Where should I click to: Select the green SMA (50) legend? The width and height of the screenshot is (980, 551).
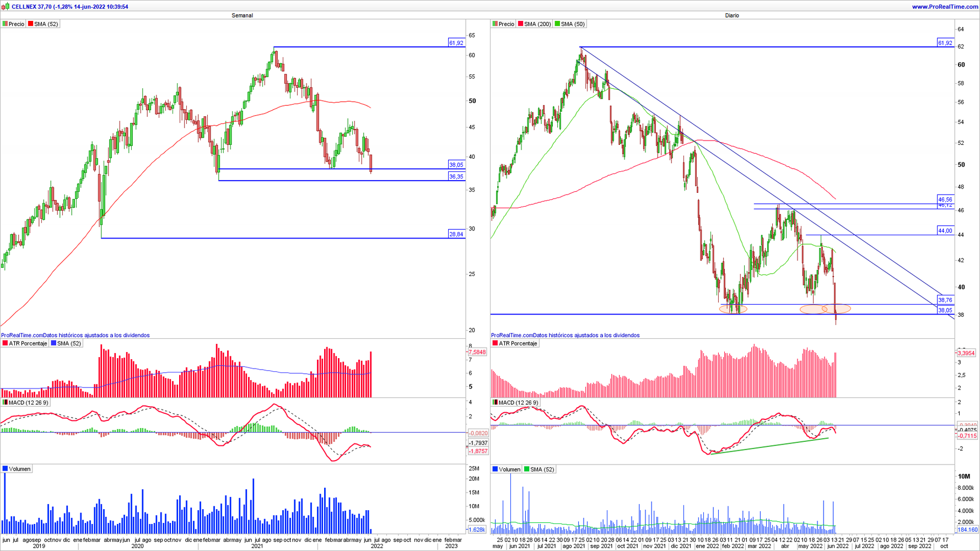coord(570,24)
